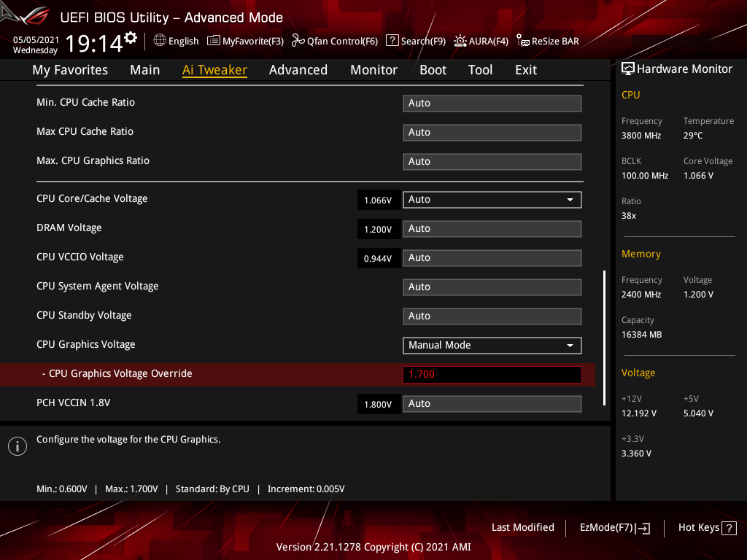Image resolution: width=747 pixels, height=560 pixels.
Task: Click the settings list scrollbar thumb
Action: (604, 338)
